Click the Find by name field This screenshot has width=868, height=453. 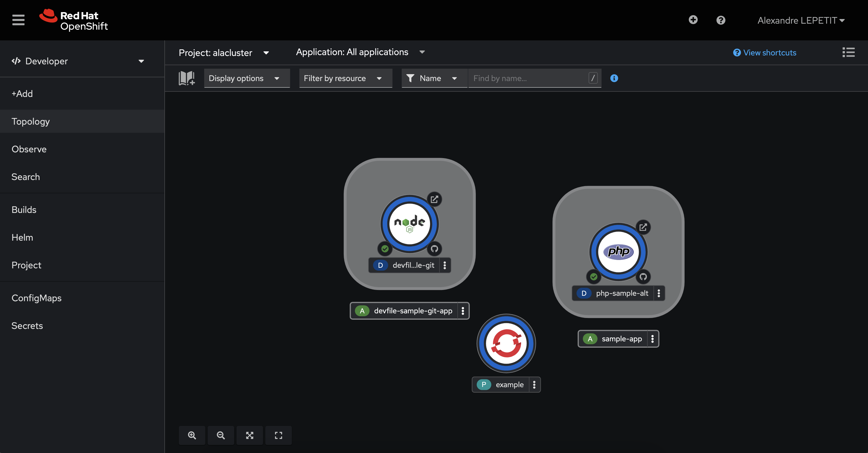coord(529,78)
